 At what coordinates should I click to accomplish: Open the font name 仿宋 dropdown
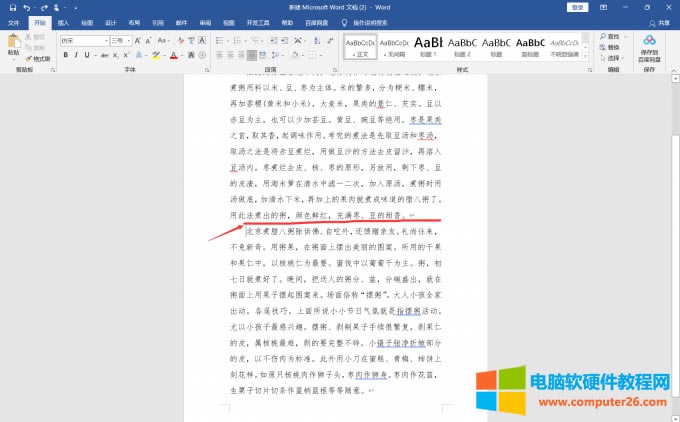click(106, 41)
